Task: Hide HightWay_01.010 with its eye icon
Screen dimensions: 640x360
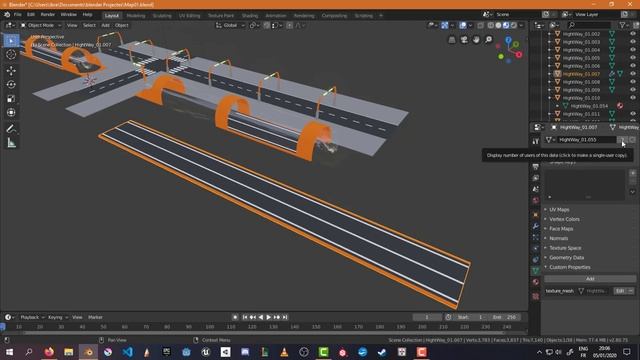Action: 633,98
